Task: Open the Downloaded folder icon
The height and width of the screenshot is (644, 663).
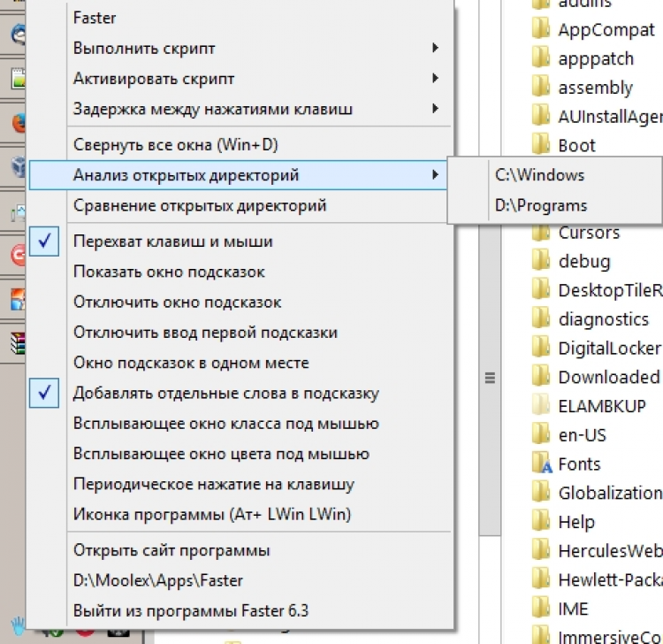Action: click(541, 377)
